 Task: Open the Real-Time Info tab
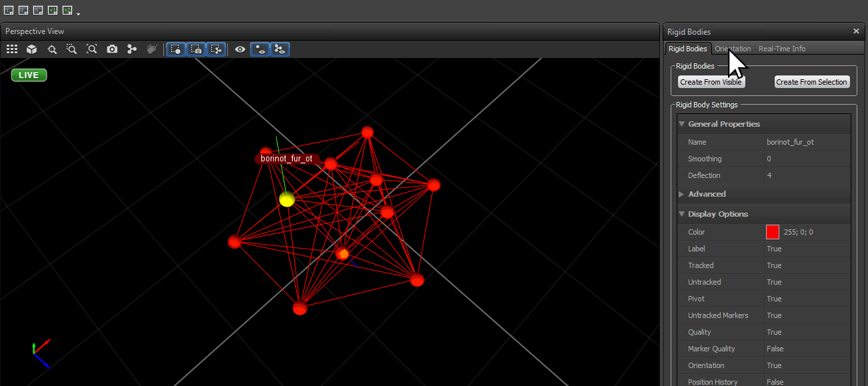point(782,49)
